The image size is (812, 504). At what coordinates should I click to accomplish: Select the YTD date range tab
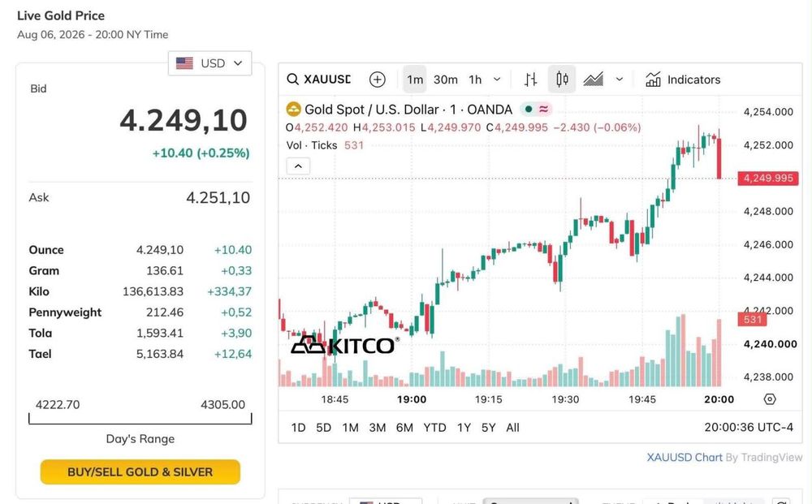434,428
